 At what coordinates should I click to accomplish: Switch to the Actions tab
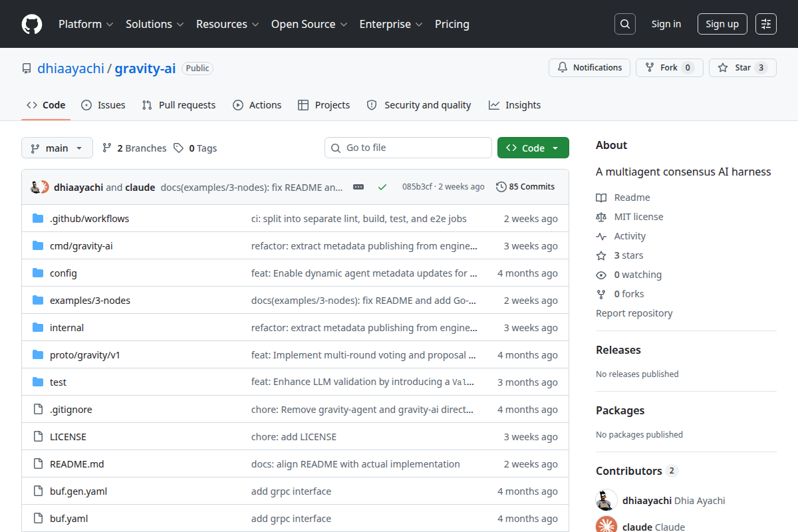[257, 105]
